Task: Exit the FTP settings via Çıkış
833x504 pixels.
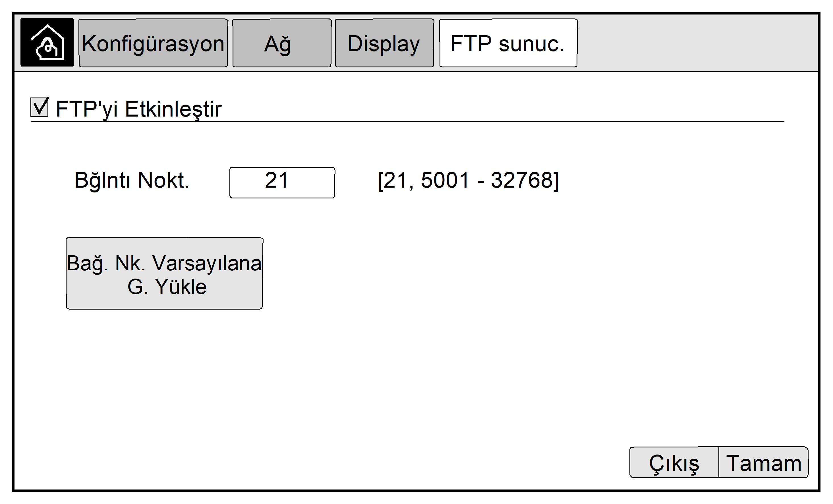Action: click(x=674, y=462)
